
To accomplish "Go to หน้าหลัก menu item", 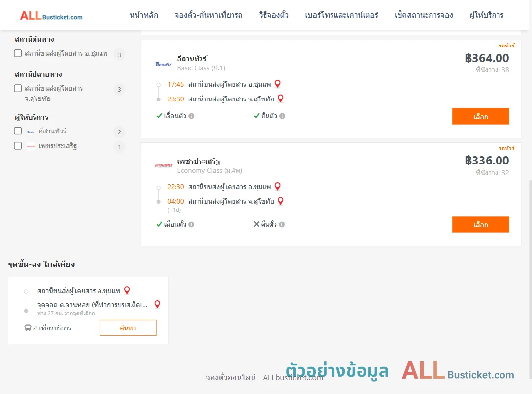I will pos(144,15).
